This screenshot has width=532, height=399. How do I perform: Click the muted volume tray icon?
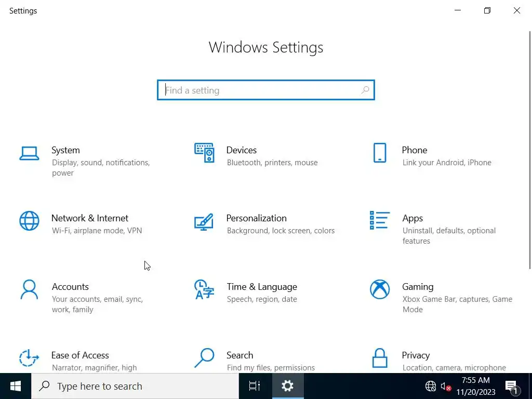[446, 386]
